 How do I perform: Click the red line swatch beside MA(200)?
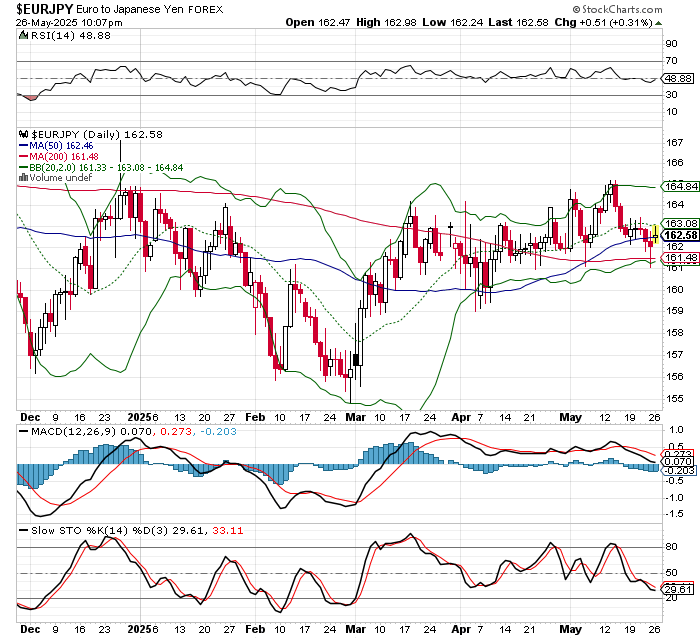pos(23,156)
